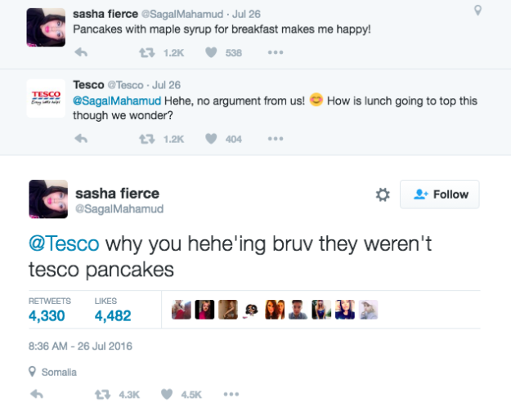
Task: Click the location pin icon at top right
Action: 477,11
